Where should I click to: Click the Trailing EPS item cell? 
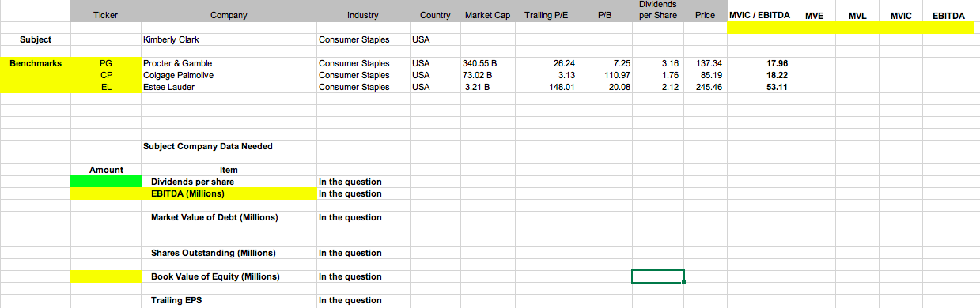(x=228, y=300)
